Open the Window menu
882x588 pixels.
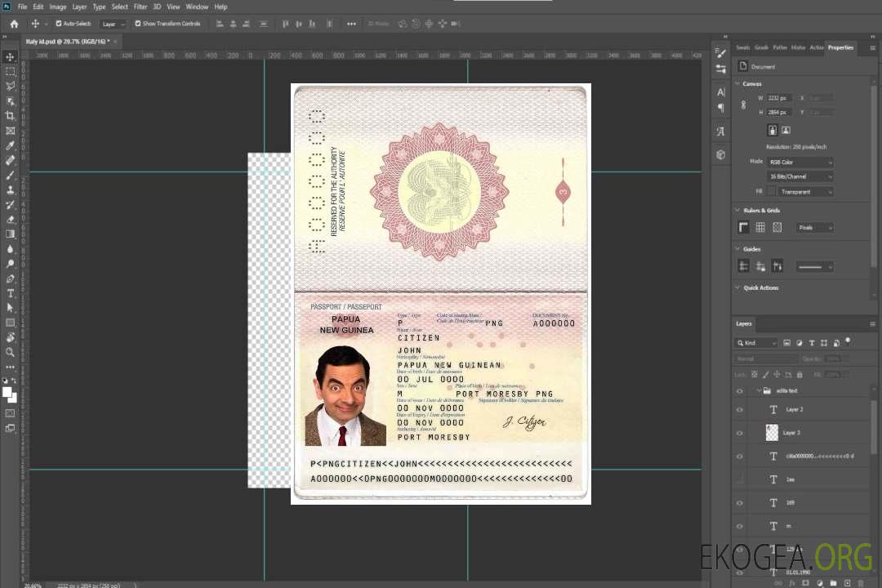[197, 7]
